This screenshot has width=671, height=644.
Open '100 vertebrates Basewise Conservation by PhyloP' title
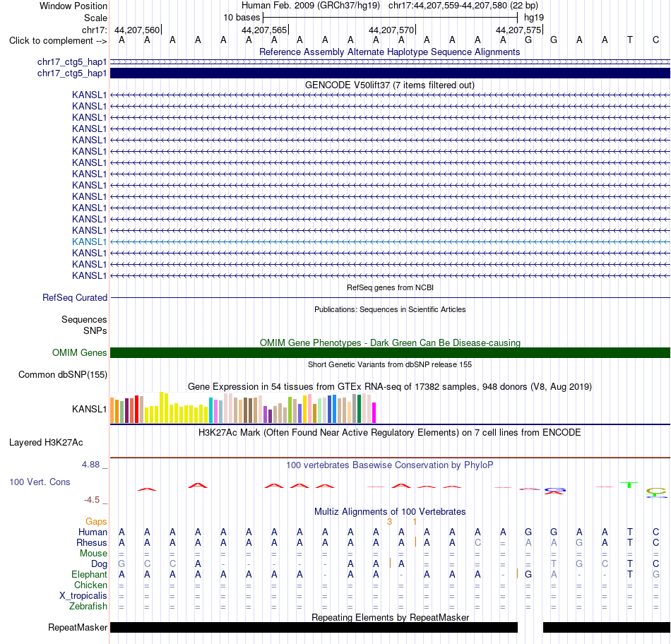click(x=389, y=465)
